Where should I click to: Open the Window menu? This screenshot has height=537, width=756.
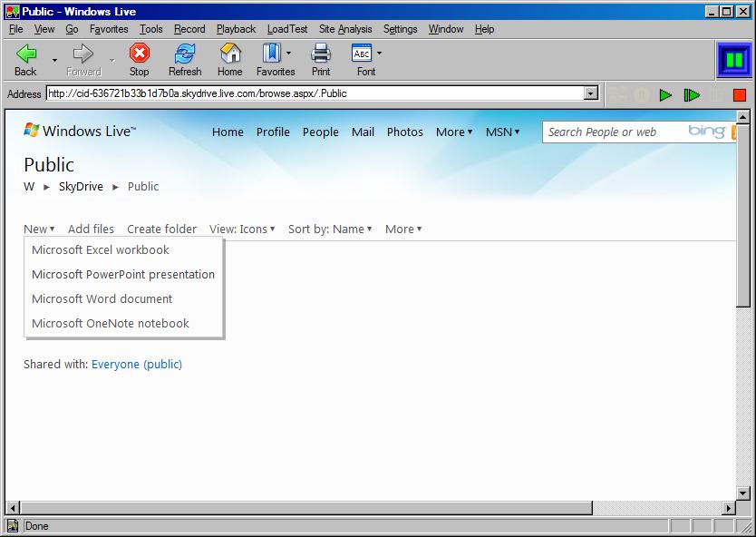[446, 29]
